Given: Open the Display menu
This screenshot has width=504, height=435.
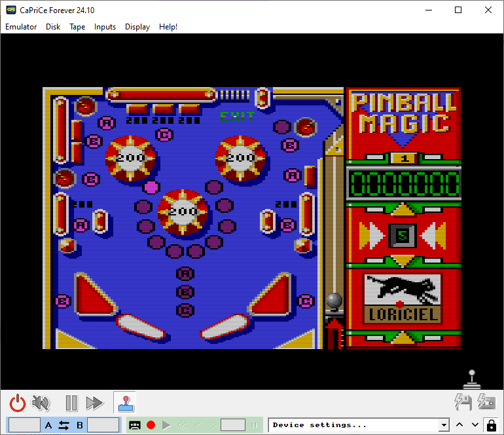Looking at the screenshot, I should pos(137,27).
